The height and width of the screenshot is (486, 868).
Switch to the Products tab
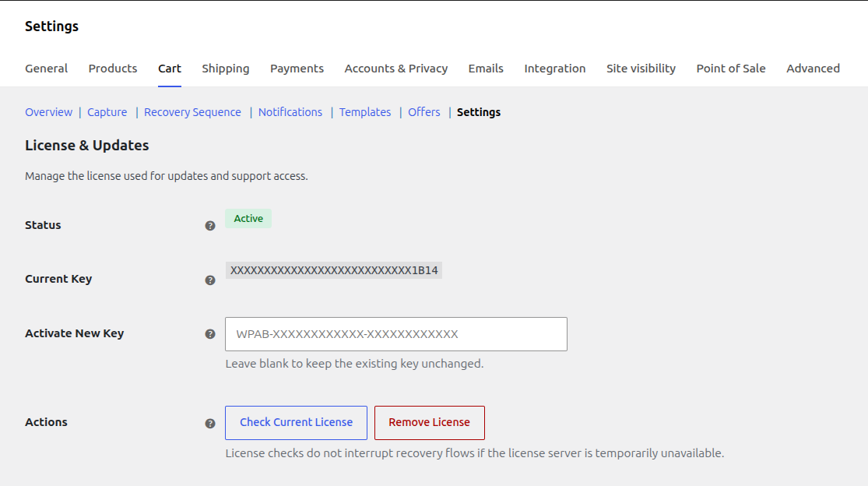(112, 68)
